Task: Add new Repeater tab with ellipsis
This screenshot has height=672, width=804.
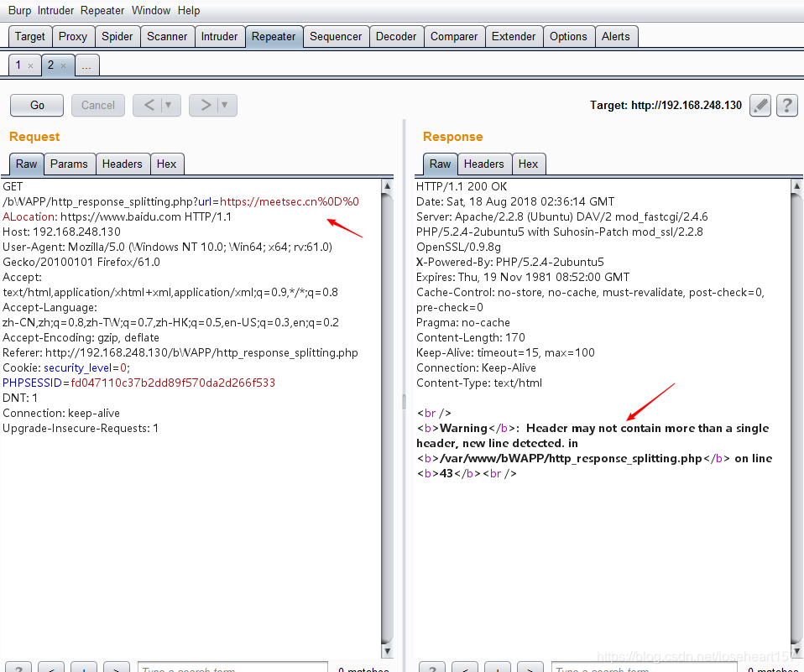Action: (x=86, y=65)
